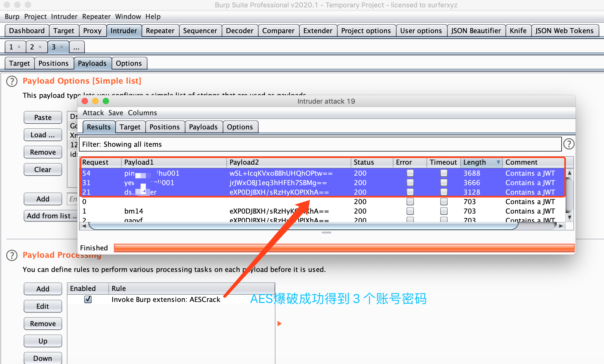This screenshot has height=364, width=604.
Task: Click the Payload Processing help icon
Action: click(12, 255)
